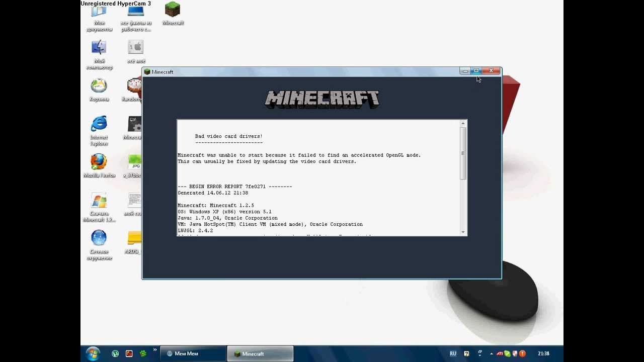Open the RU language indicator in the taskbar
The width and height of the screenshot is (644, 362).
tap(453, 354)
